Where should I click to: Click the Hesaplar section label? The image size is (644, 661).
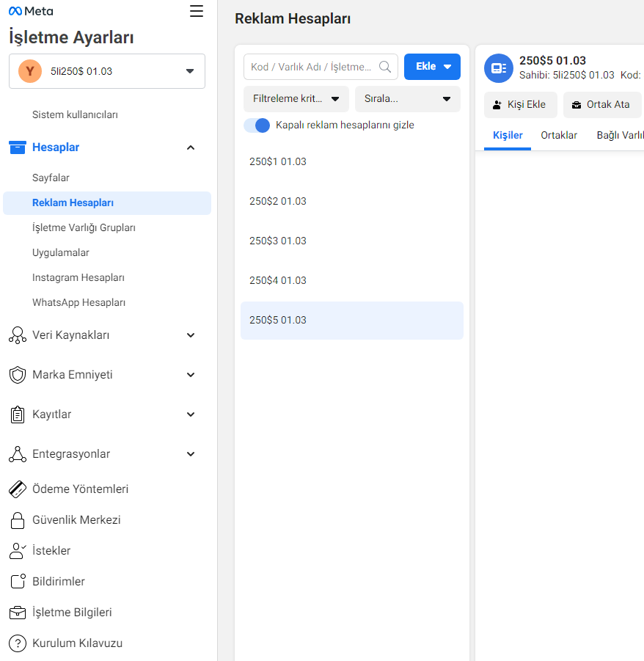click(56, 147)
